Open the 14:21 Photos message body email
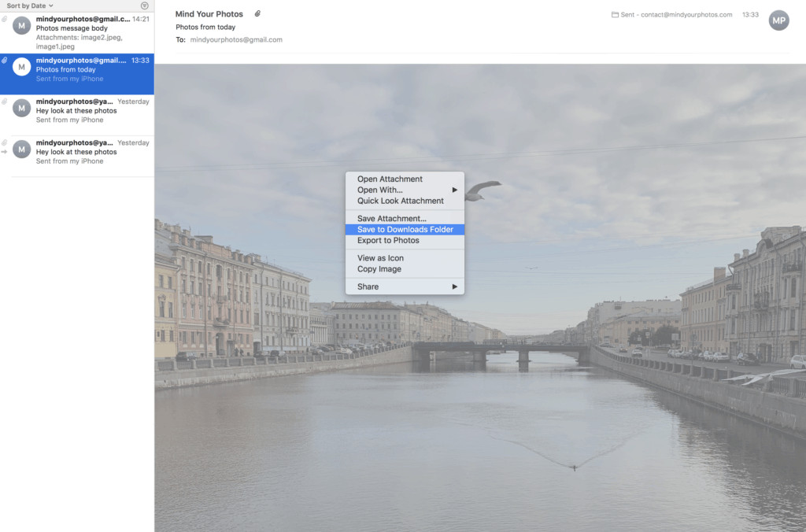 [x=77, y=32]
